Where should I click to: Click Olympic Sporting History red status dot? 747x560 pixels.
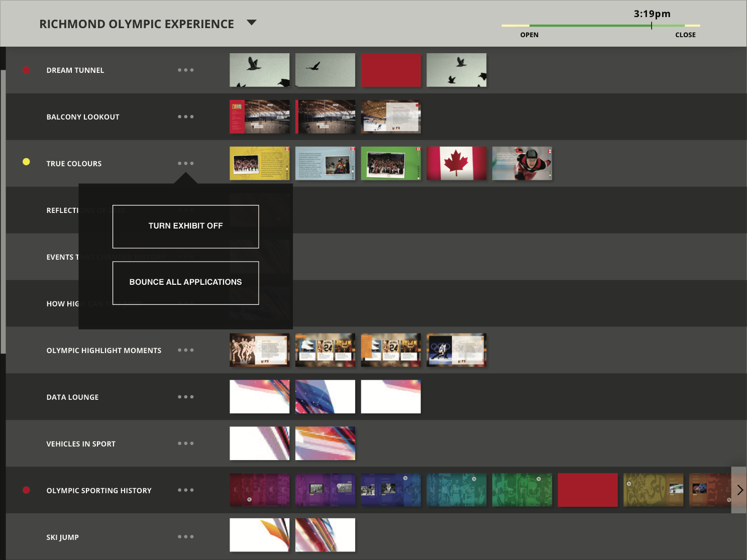tap(27, 490)
